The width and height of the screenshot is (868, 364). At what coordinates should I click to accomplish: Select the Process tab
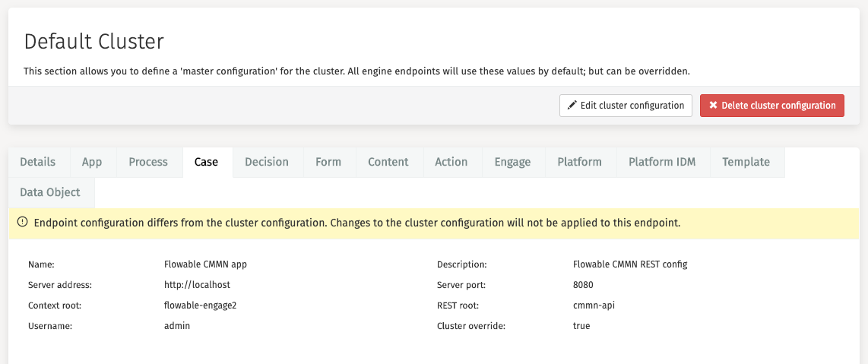[x=148, y=162]
